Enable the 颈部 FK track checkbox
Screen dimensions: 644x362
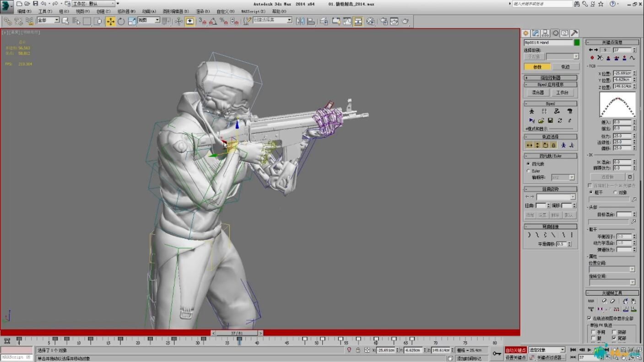point(614,332)
